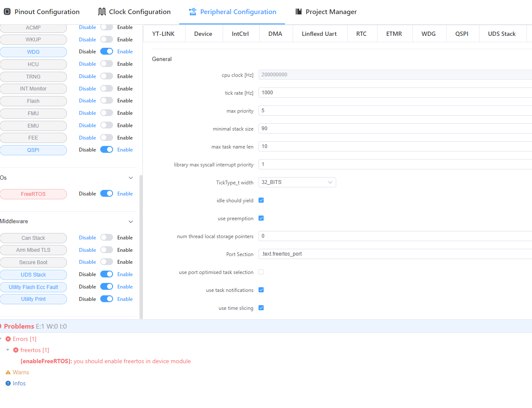Enable use port optimised task selection
Screen dimensions: 532x408
coord(261,272)
